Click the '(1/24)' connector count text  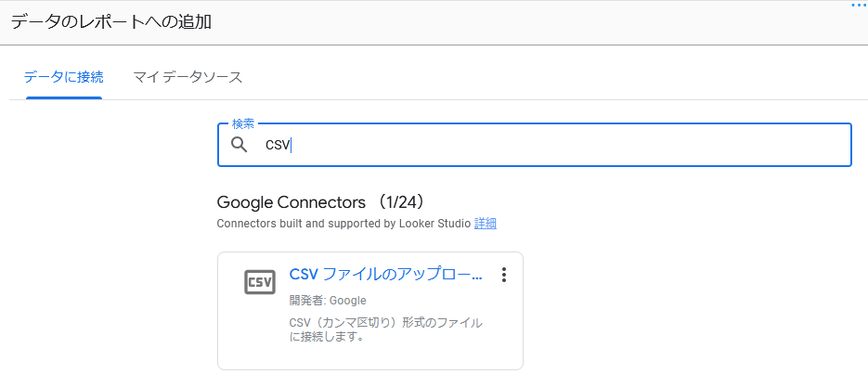coord(401,201)
